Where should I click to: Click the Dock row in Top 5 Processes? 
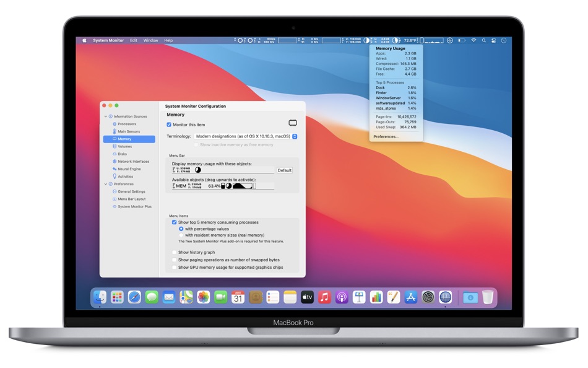[396, 87]
